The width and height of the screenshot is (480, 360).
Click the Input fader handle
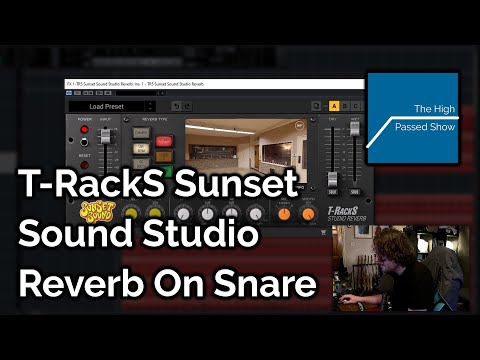(x=105, y=136)
